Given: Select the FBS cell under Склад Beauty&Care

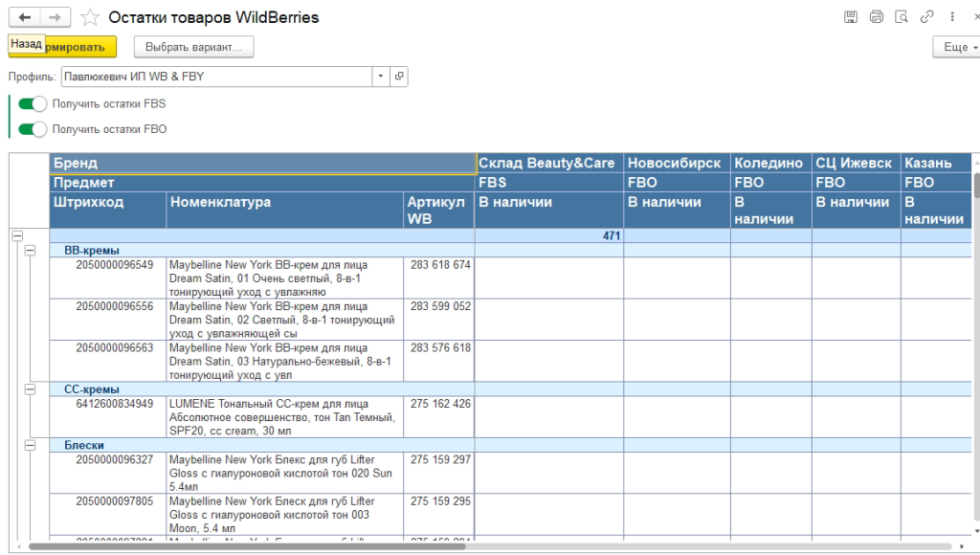Looking at the screenshot, I should pos(549,183).
